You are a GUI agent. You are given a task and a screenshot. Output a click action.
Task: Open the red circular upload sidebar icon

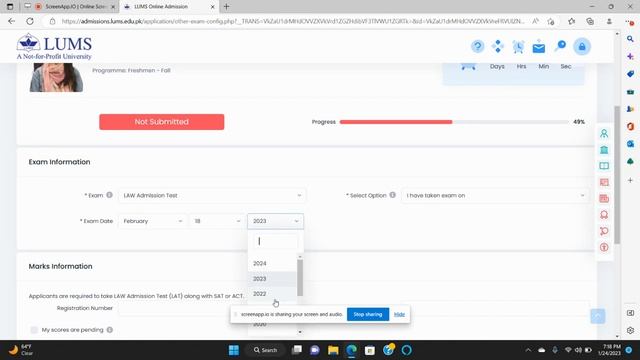(x=604, y=247)
